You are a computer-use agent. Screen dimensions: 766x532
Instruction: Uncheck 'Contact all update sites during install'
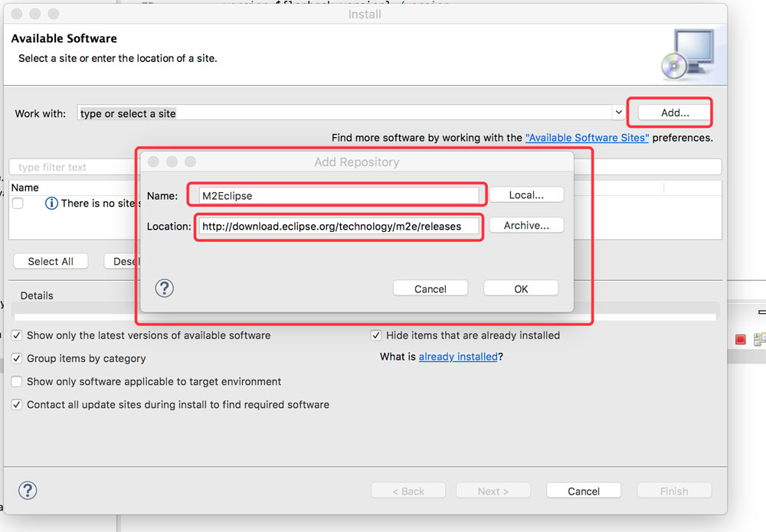click(16, 404)
